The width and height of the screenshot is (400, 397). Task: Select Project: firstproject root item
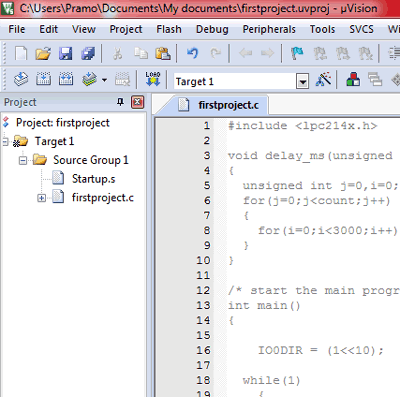click(x=63, y=123)
